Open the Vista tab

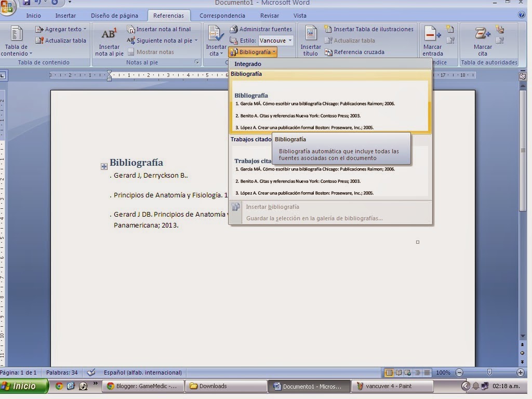point(300,16)
